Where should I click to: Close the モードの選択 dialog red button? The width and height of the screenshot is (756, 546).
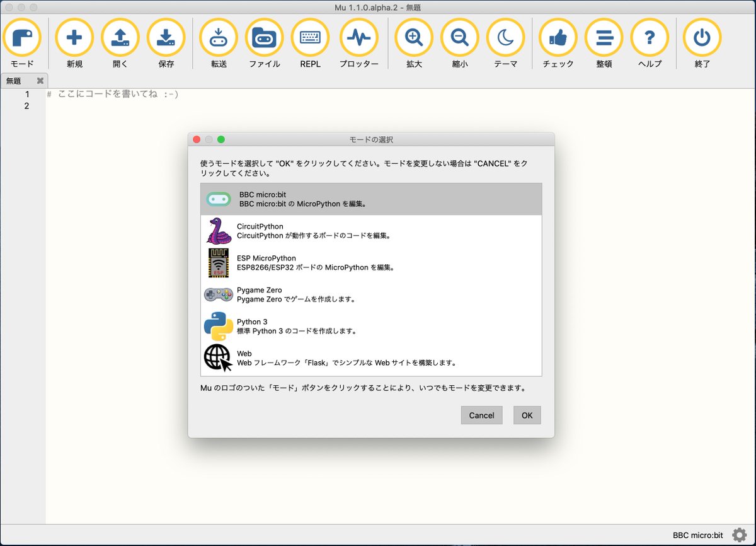tap(197, 139)
